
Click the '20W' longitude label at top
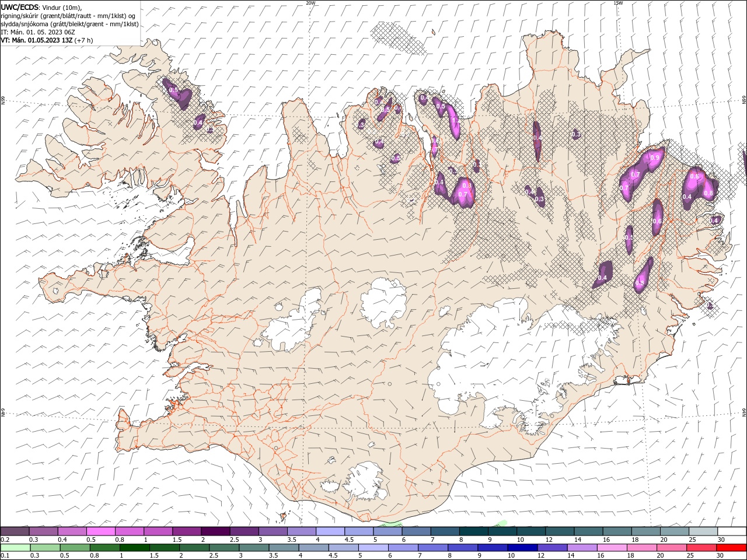point(310,3)
